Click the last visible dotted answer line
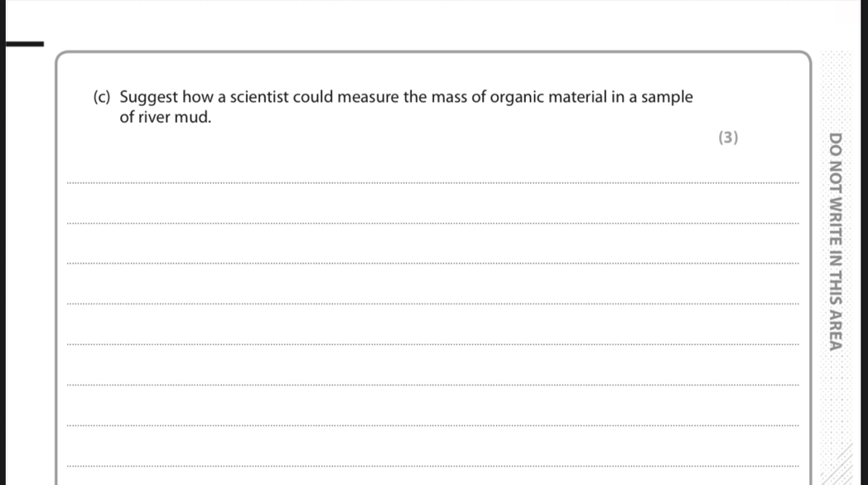Image resolution: width=868 pixels, height=485 pixels. point(431,466)
